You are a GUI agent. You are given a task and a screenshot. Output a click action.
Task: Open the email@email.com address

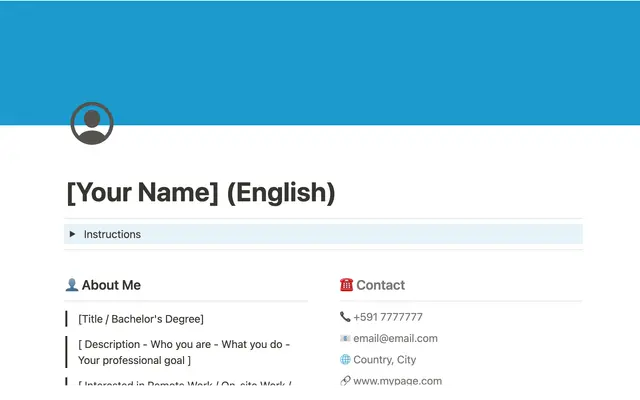395,338
